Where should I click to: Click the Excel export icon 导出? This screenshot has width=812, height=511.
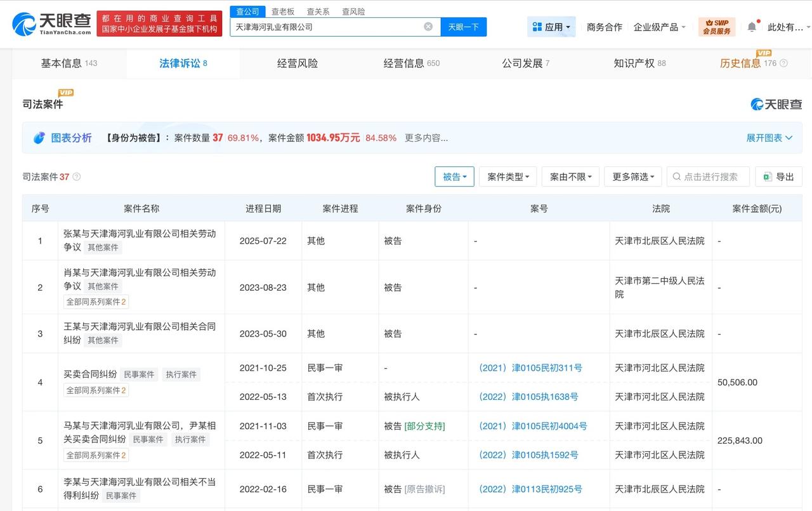click(x=768, y=177)
